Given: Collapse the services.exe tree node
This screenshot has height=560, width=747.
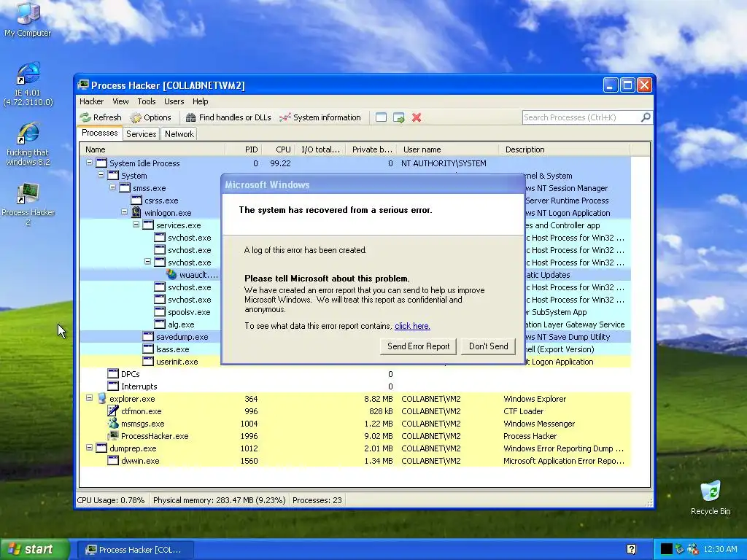Looking at the screenshot, I should (x=136, y=225).
